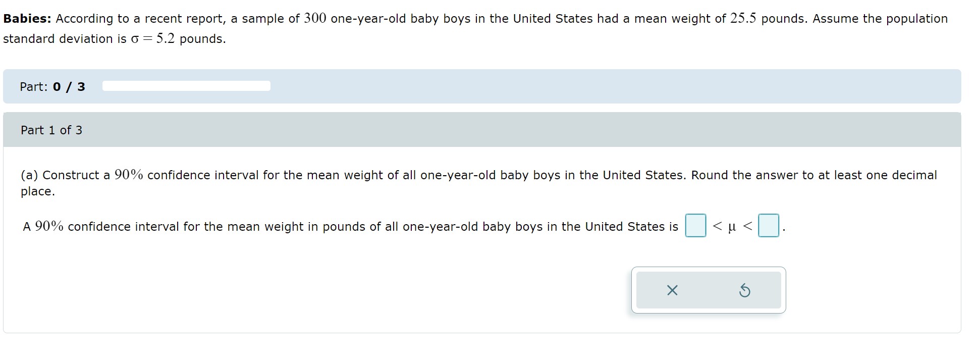Click the clear icon in the answer toolbar

[672, 290]
